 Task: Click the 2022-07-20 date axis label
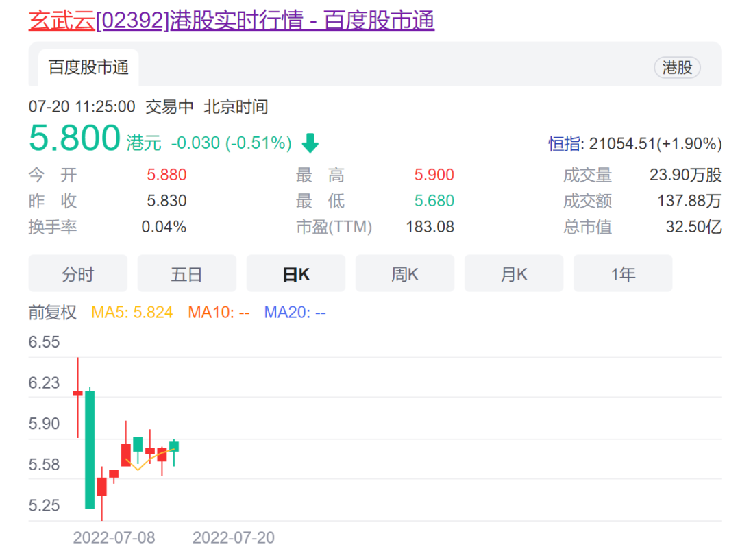233,537
